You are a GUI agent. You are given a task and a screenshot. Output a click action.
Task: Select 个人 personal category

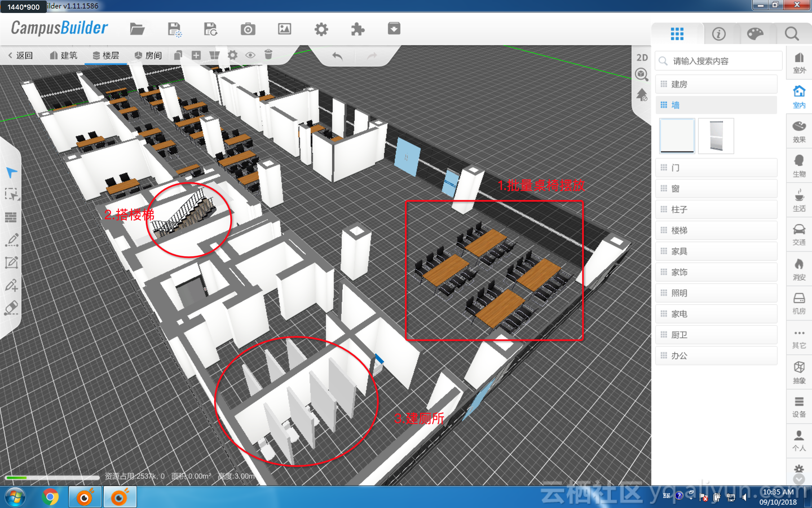(799, 441)
